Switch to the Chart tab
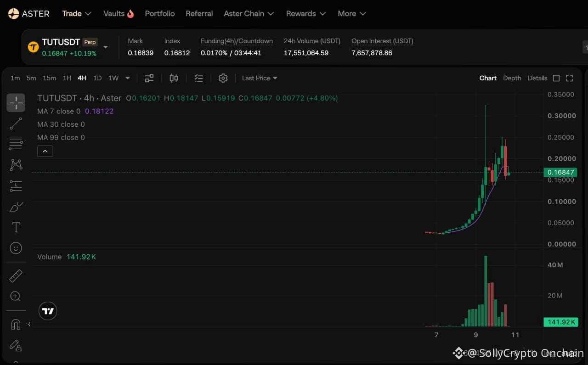This screenshot has height=365, width=588. [488, 78]
